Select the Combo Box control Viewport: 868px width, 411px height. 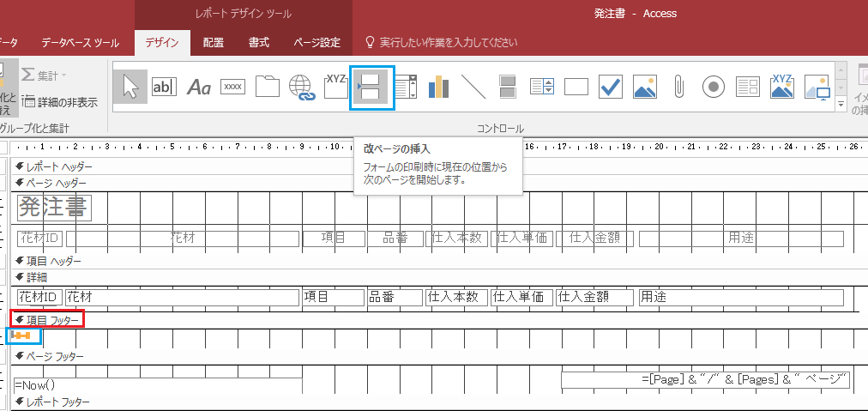click(x=405, y=87)
